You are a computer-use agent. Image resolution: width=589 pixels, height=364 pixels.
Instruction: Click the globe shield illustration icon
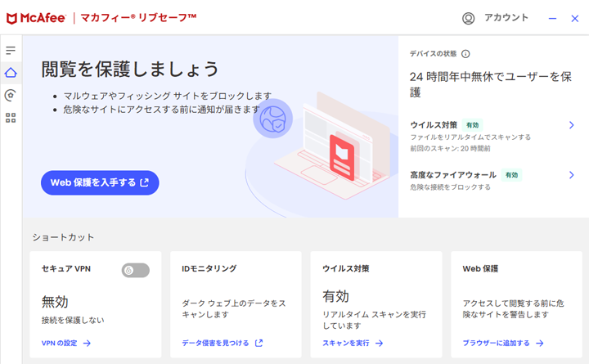coord(272,119)
